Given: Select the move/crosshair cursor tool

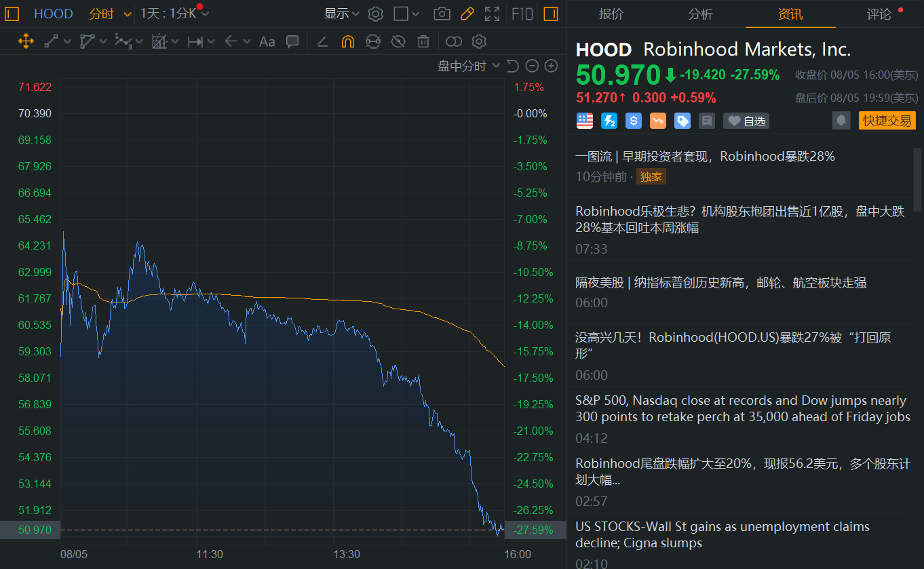Looking at the screenshot, I should (26, 41).
